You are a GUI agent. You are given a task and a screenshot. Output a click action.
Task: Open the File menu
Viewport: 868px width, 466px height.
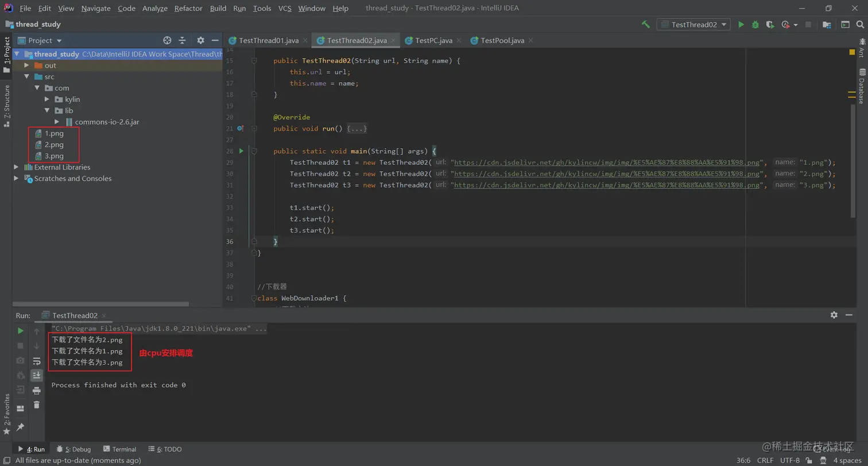(25, 8)
